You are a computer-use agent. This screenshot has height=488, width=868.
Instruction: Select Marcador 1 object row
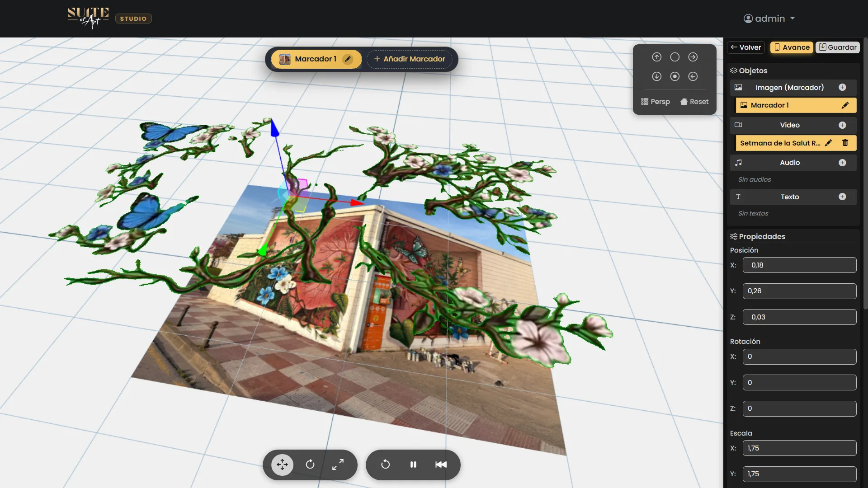(796, 105)
